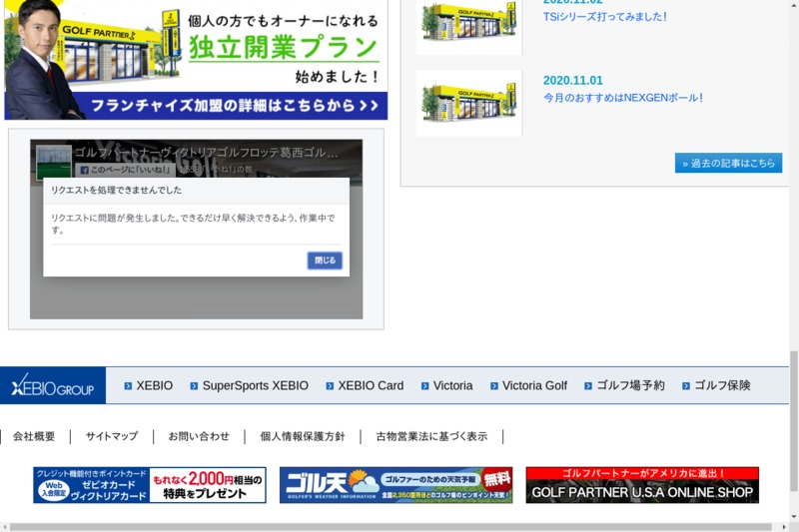The height and width of the screenshot is (532, 799).
Task: Go to the Victoria Golf link
Action: pos(534,386)
